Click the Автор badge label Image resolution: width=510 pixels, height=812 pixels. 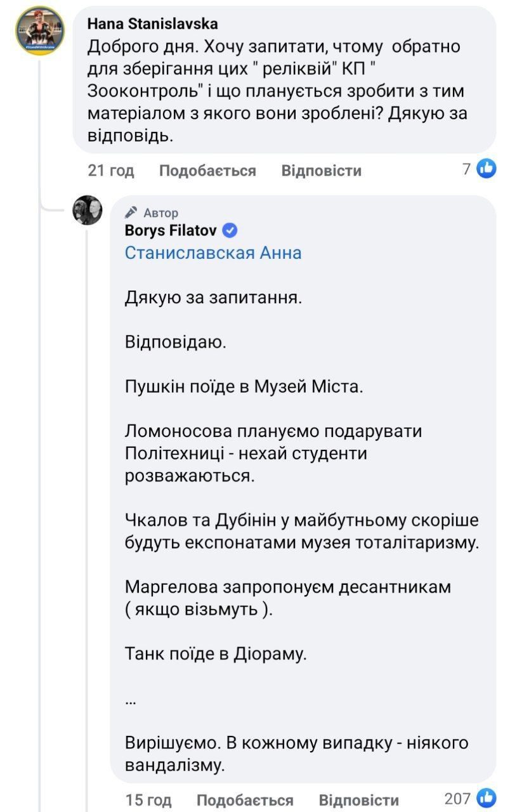[161, 213]
